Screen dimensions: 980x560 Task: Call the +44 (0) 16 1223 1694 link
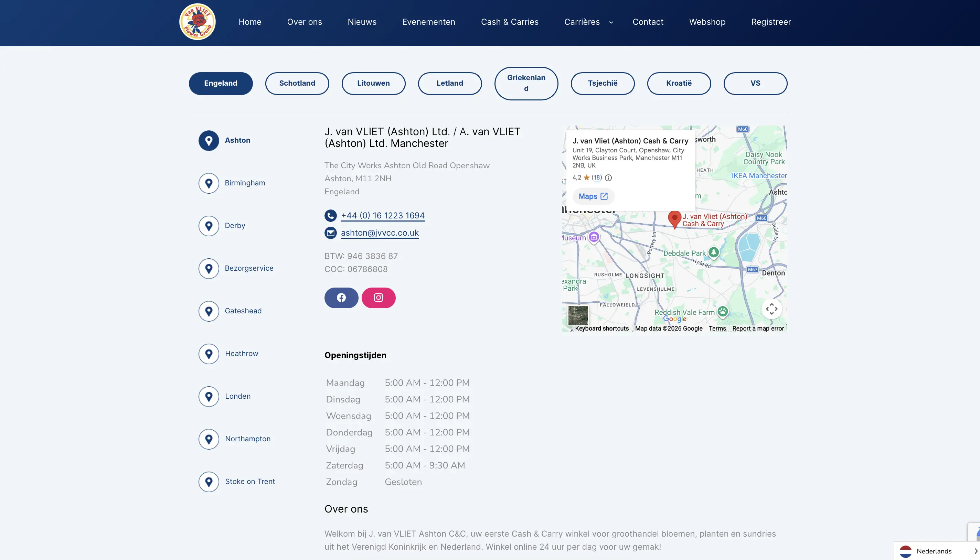(382, 215)
